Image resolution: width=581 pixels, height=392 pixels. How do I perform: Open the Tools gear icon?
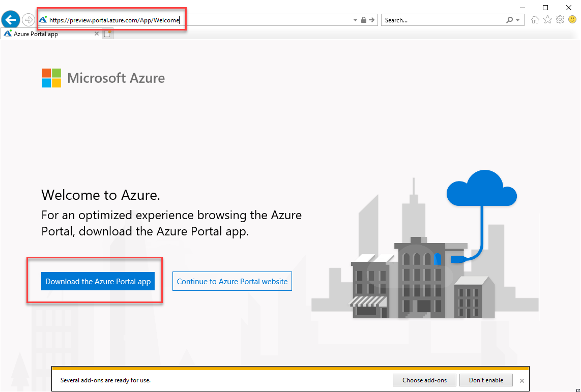[x=560, y=20]
